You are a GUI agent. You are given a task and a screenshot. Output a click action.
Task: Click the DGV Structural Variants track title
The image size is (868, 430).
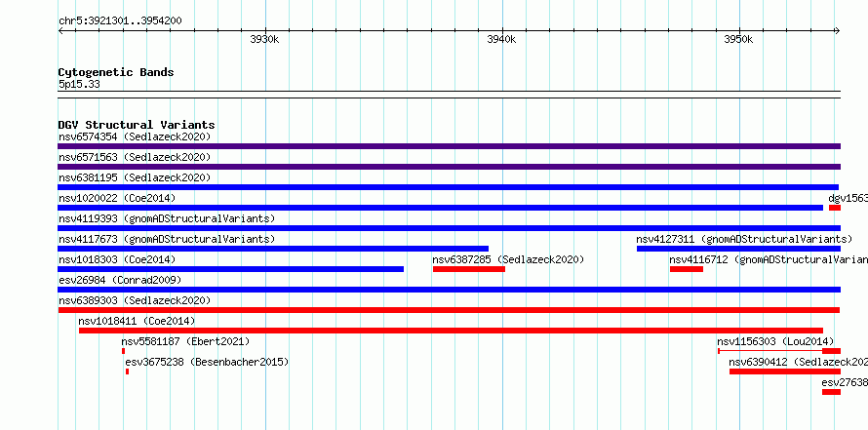pos(137,125)
